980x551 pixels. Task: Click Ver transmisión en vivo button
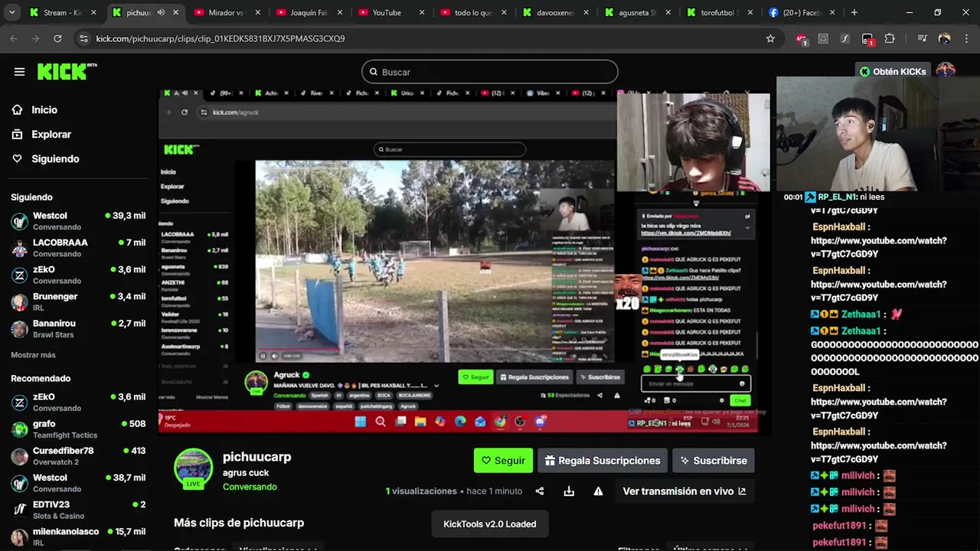coord(684,491)
